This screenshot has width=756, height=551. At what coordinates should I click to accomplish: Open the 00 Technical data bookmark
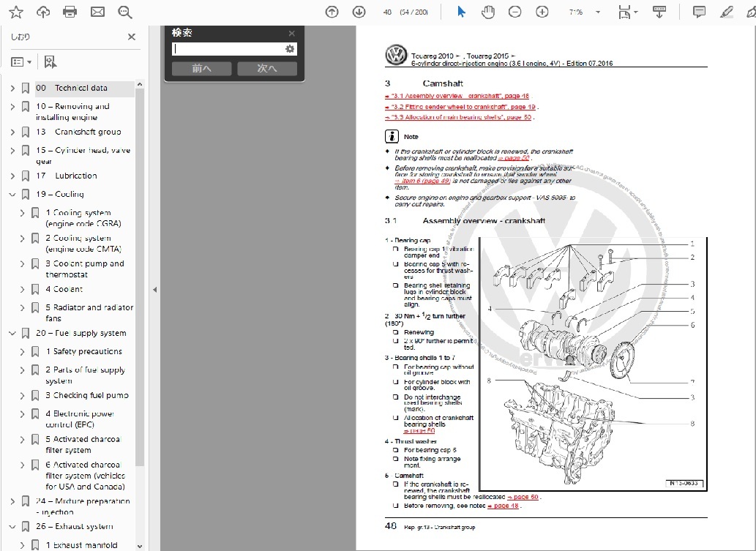(x=72, y=89)
